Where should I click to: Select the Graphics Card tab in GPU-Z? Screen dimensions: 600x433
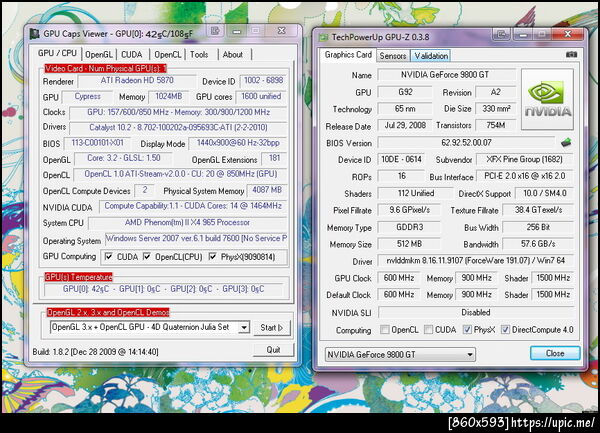coord(348,55)
